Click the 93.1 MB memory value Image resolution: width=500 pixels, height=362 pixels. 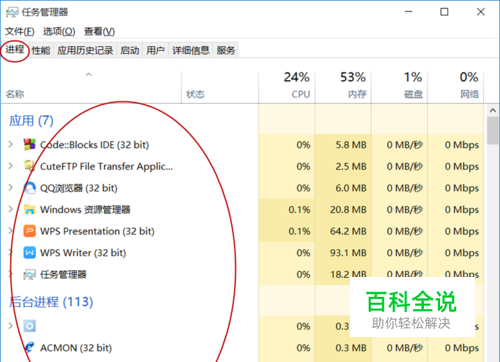[x=348, y=253]
